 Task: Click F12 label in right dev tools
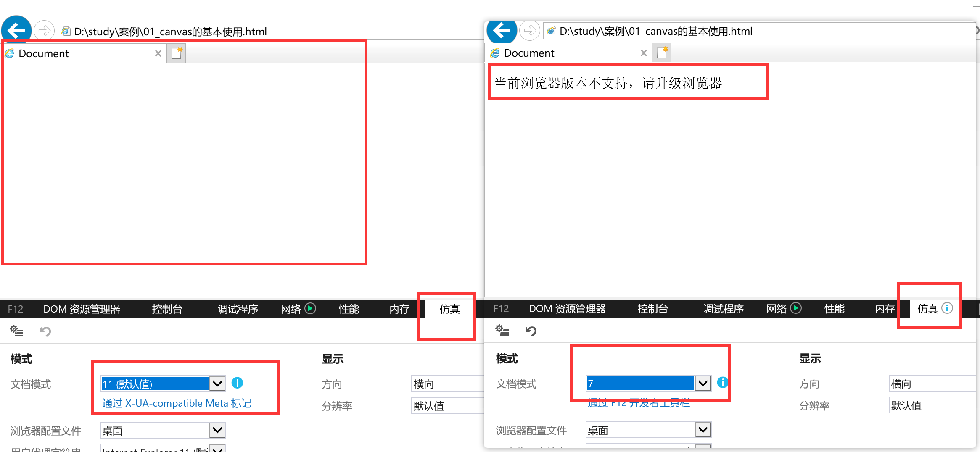(x=501, y=309)
